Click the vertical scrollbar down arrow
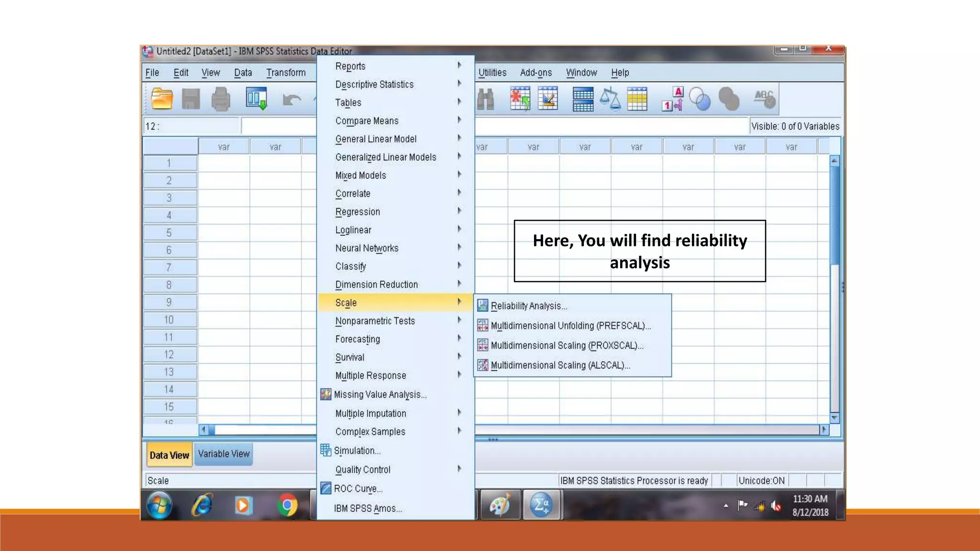The image size is (980, 551). point(835,418)
